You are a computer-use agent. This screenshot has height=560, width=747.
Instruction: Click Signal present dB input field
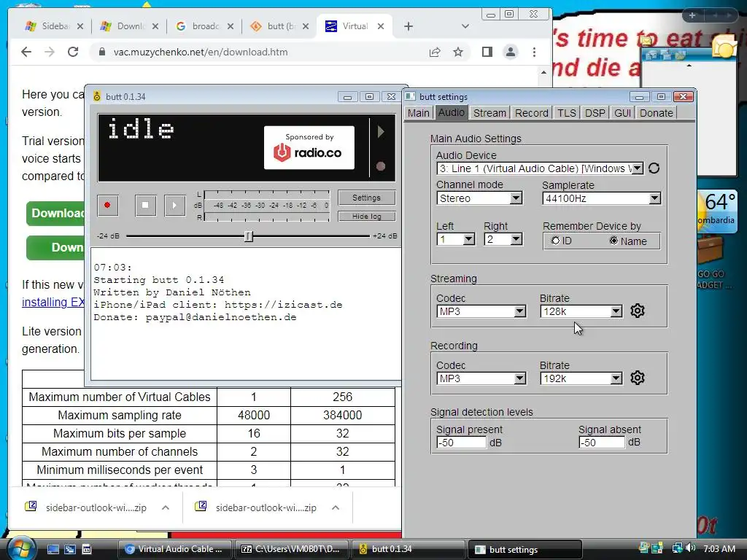pyautogui.click(x=461, y=443)
